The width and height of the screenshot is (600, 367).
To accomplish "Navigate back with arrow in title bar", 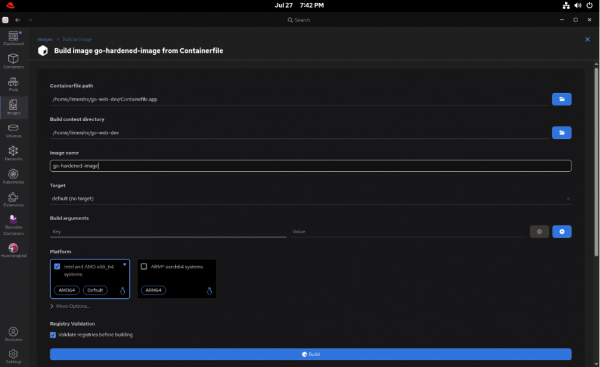I will point(18,20).
